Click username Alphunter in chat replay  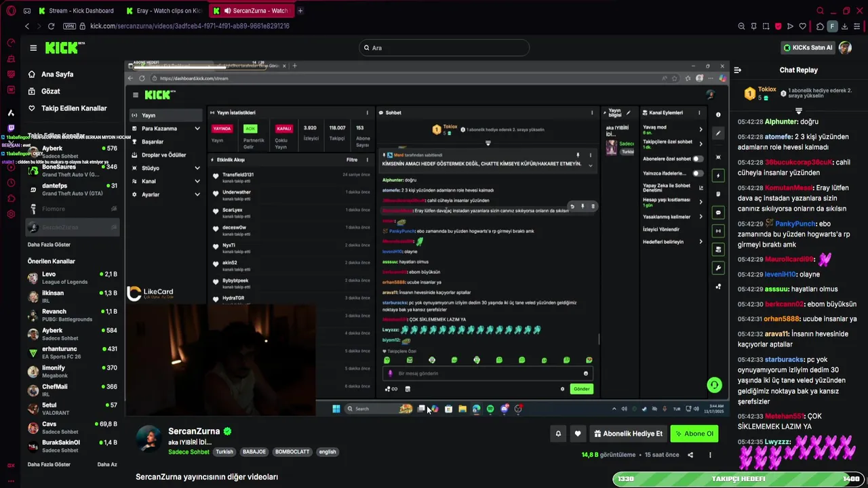coord(781,122)
